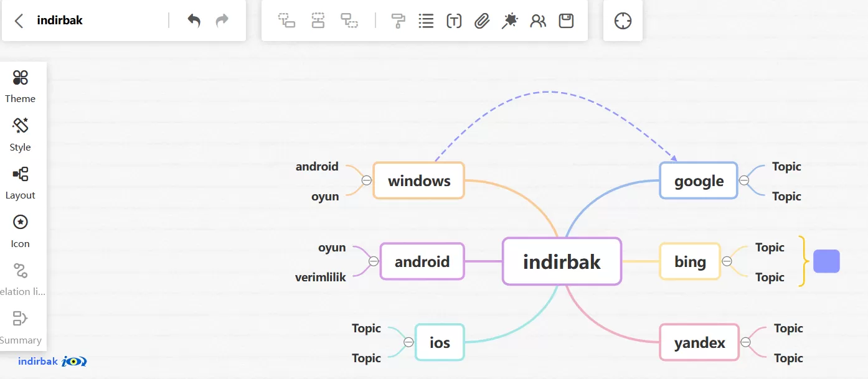Collapse the windows node branch
This screenshot has height=379, width=868.
pos(367,180)
